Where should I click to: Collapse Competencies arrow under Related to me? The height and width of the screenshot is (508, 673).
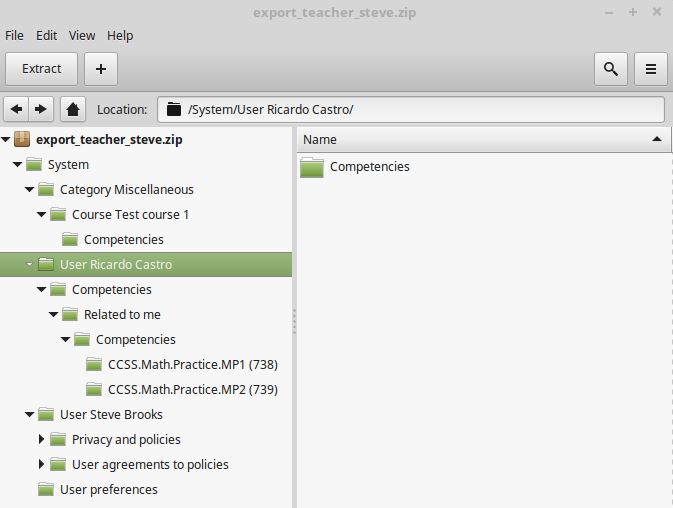66,339
